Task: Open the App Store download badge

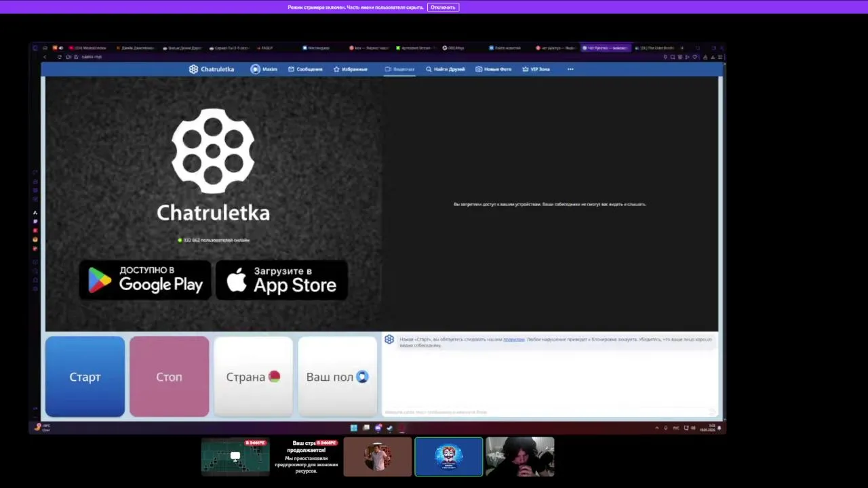Action: coord(281,279)
